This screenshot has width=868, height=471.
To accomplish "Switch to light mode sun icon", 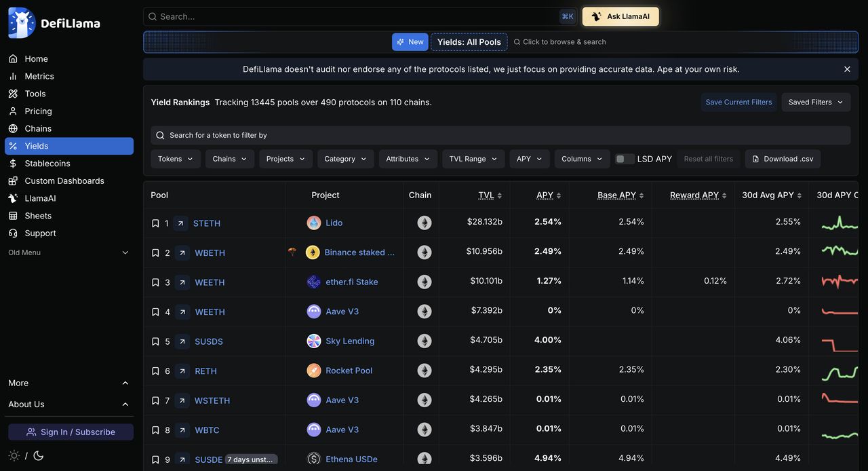I will pyautogui.click(x=14, y=455).
